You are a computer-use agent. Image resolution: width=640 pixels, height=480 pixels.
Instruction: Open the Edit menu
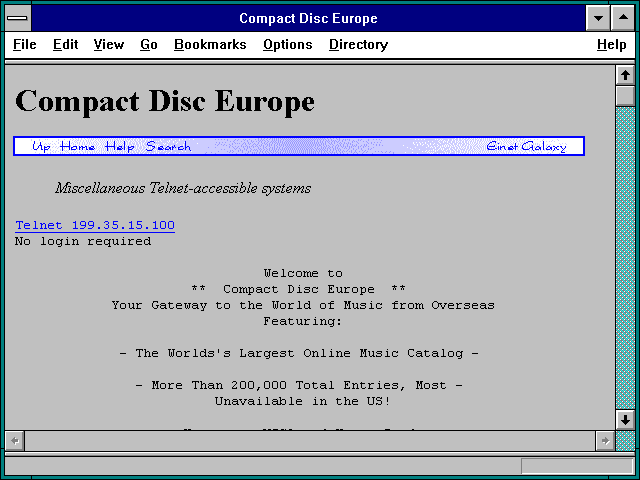pos(65,44)
